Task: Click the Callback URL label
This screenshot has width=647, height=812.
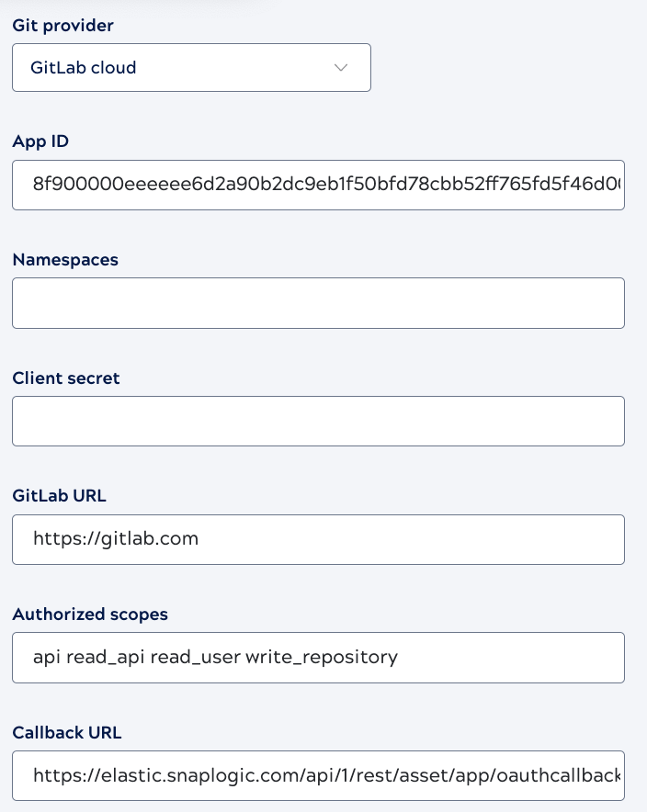Action: pos(66,733)
